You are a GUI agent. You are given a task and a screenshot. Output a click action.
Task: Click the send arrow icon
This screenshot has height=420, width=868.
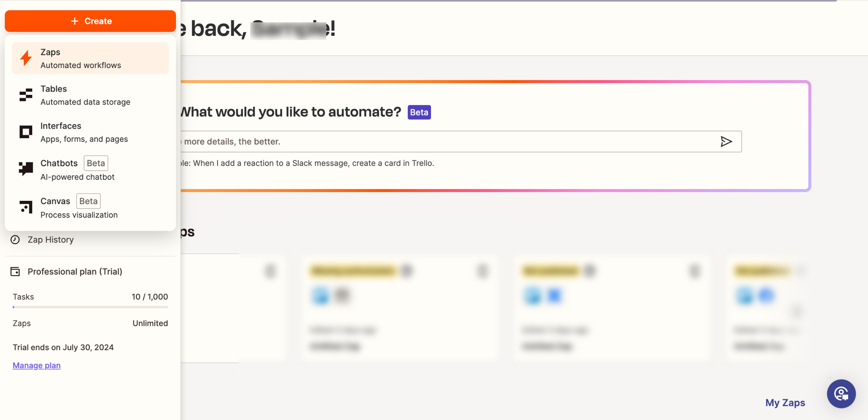pos(726,142)
